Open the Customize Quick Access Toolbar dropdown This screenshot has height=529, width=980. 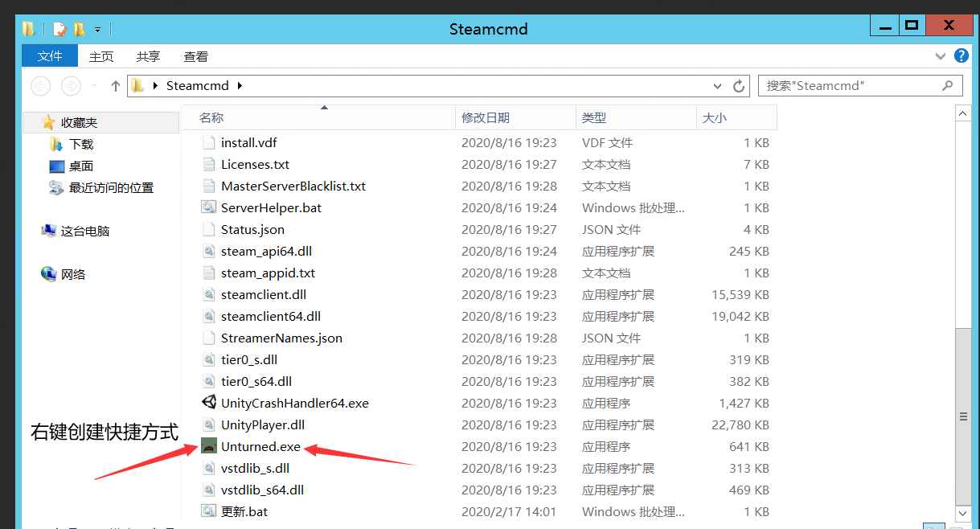[x=97, y=30]
